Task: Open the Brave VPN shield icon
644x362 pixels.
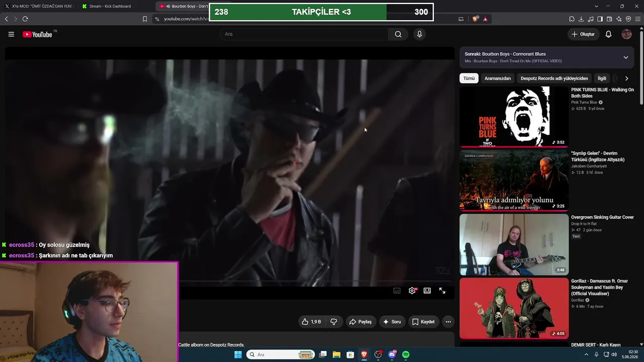Action: pyautogui.click(x=628, y=19)
